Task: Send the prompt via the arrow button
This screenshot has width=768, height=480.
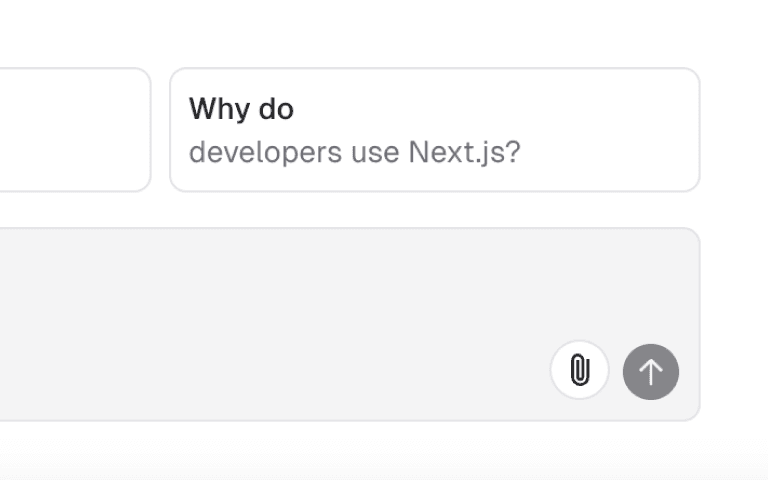Action: coord(651,372)
